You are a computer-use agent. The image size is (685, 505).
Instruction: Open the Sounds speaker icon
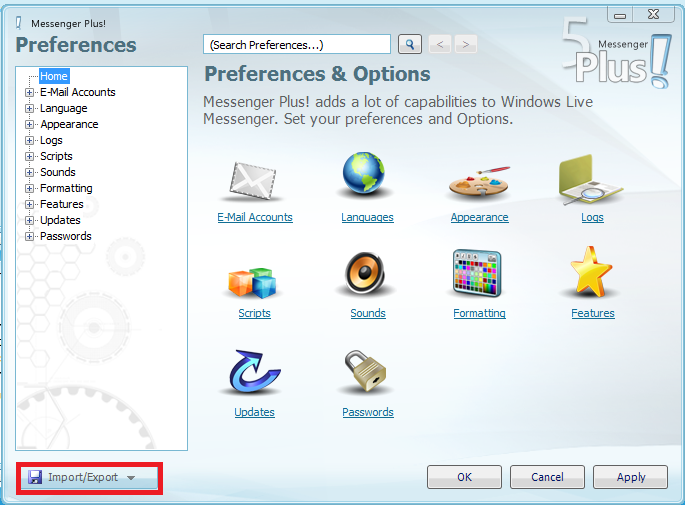tap(367, 275)
